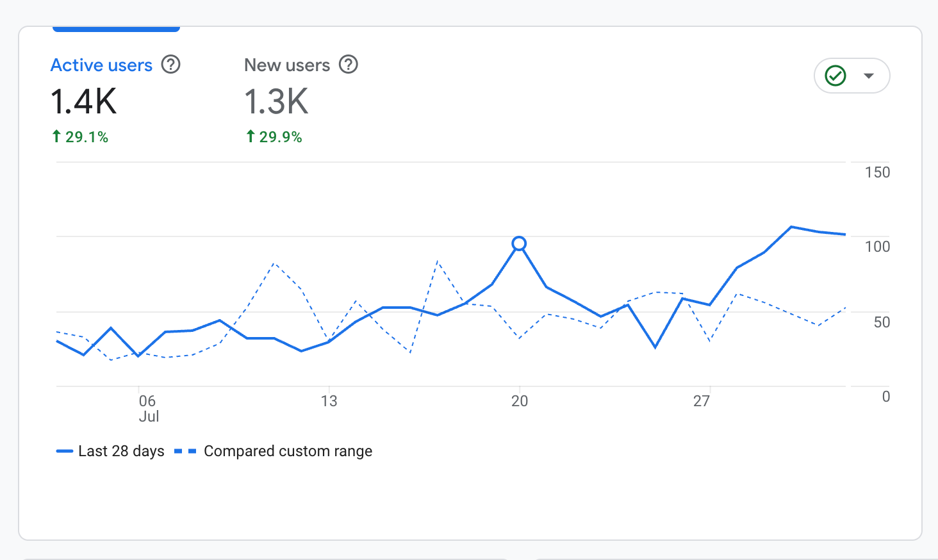The width and height of the screenshot is (938, 560).
Task: Click the "27" x-axis date label
Action: click(x=702, y=401)
